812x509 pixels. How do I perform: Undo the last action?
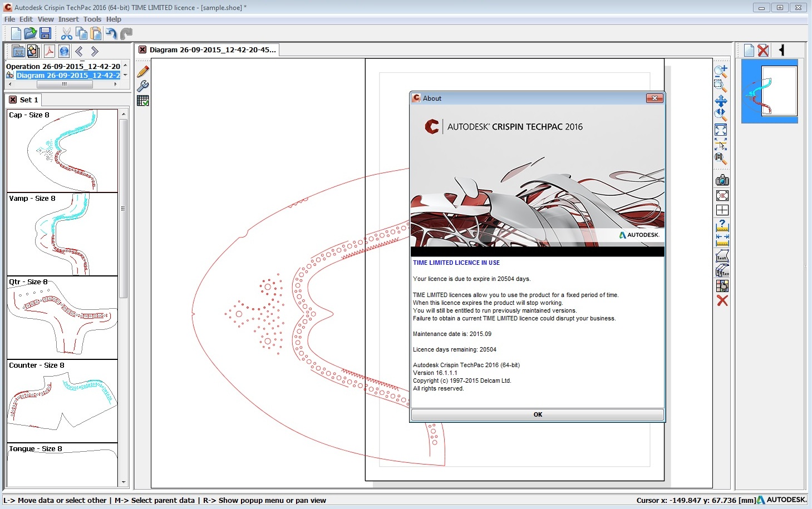[111, 33]
